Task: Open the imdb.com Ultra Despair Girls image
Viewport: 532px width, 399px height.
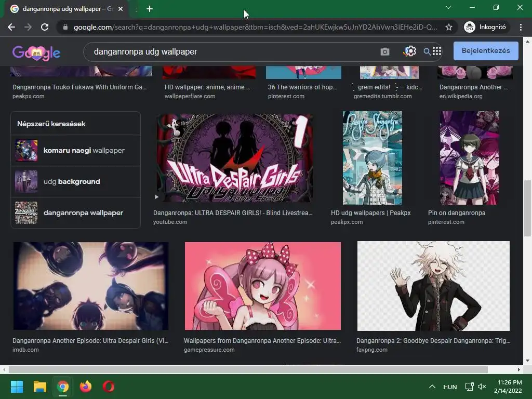Action: [90, 286]
